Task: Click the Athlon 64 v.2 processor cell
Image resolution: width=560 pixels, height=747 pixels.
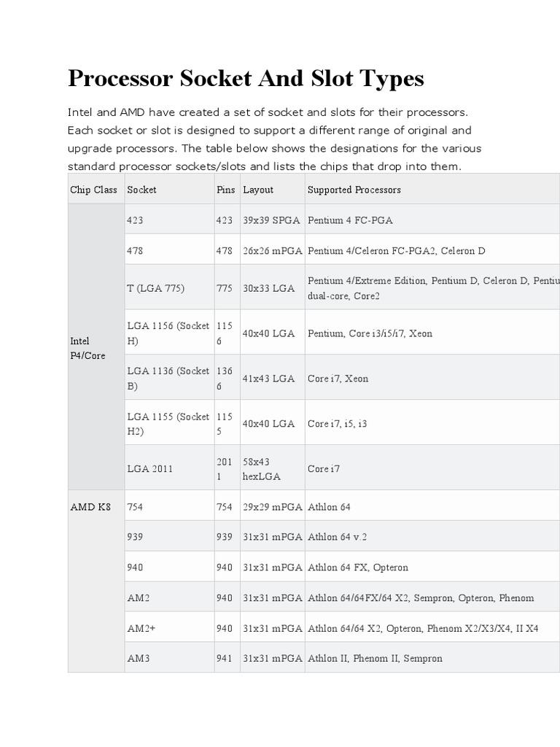Action: pos(337,537)
